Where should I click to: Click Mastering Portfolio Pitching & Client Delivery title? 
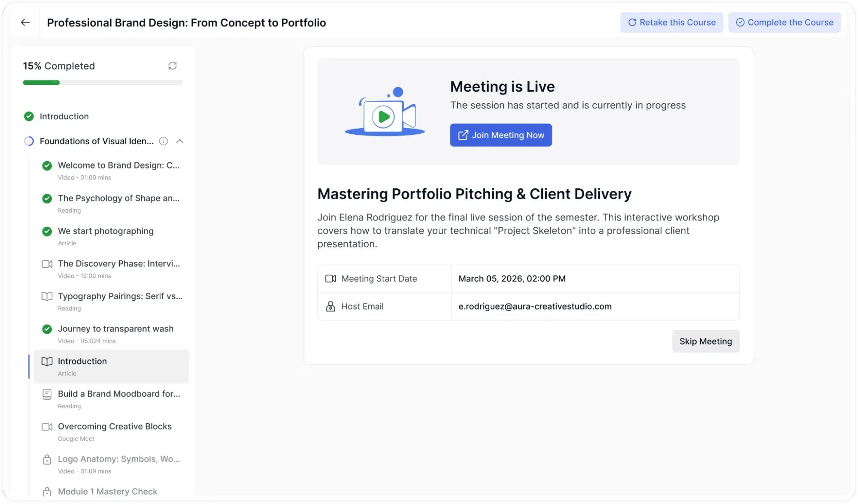click(x=474, y=194)
